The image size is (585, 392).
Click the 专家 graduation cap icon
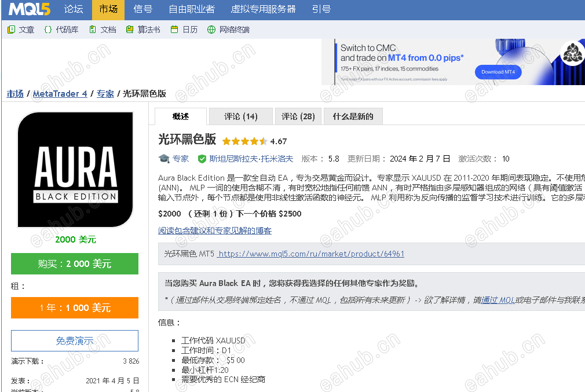(x=164, y=159)
